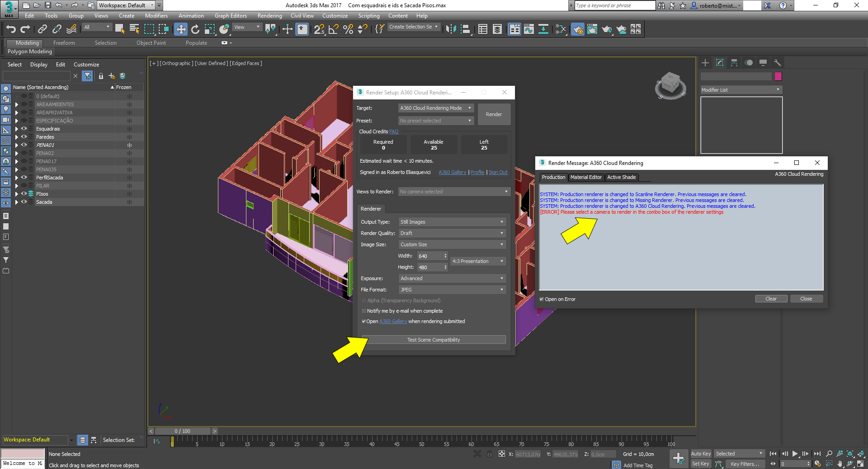The width and height of the screenshot is (868, 469).
Task: Click the Undo arrow icon
Action: [x=11, y=29]
